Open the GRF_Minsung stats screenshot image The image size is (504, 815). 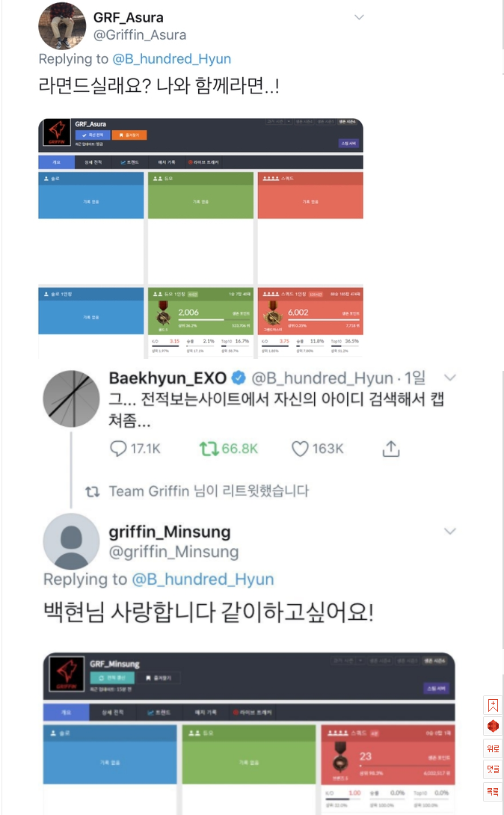[x=249, y=733]
